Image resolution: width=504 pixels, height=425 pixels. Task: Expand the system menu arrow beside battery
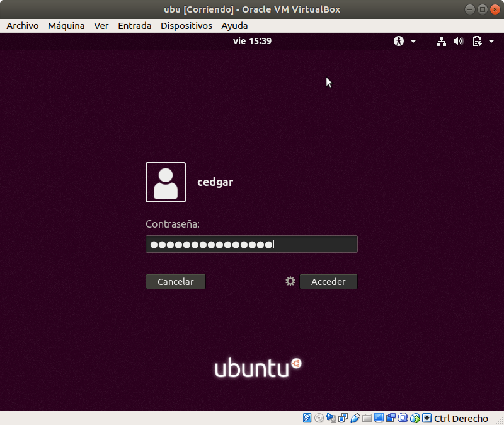(491, 42)
